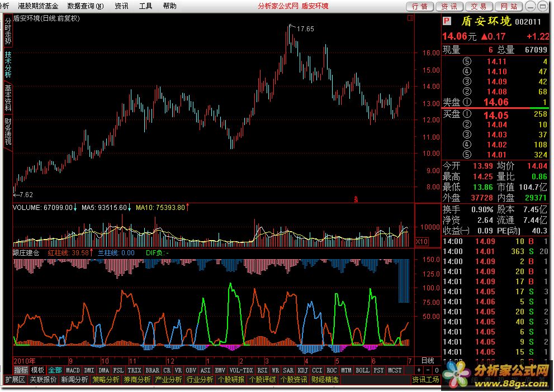Select the KDJ indicator

[x=302, y=370]
